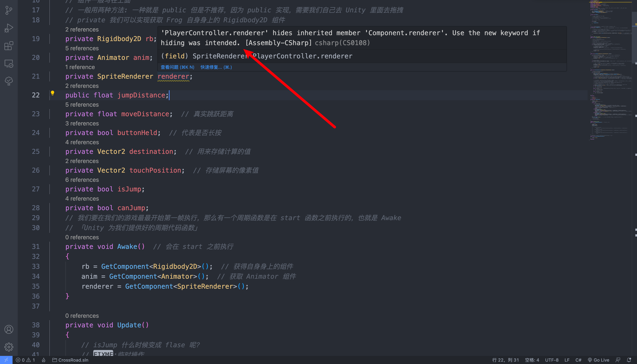Screen dimensions: 637x364
Task: Click csharp(CS0108) code in hover popup
Action: tap(342, 43)
